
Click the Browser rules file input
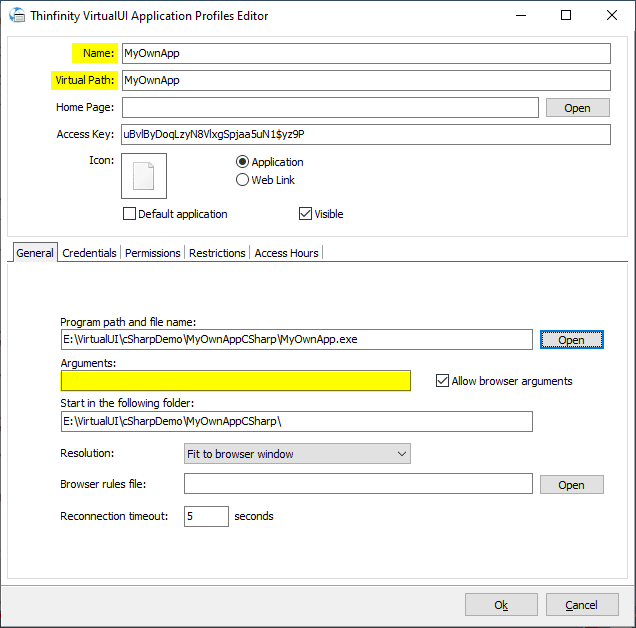click(358, 484)
